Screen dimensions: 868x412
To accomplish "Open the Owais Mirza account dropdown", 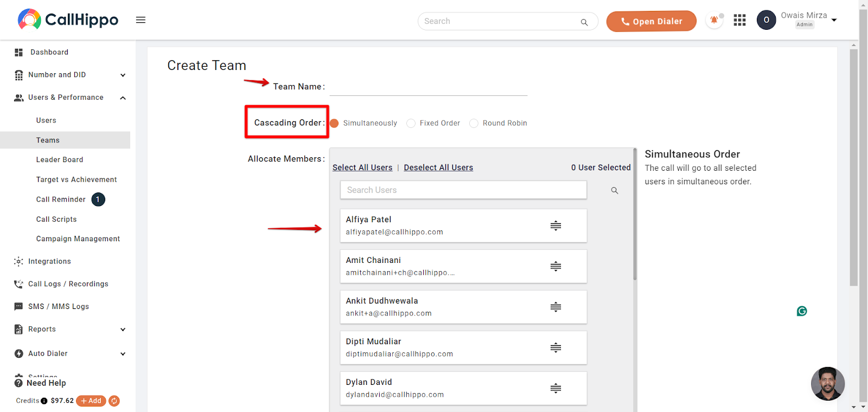I will [x=834, y=20].
